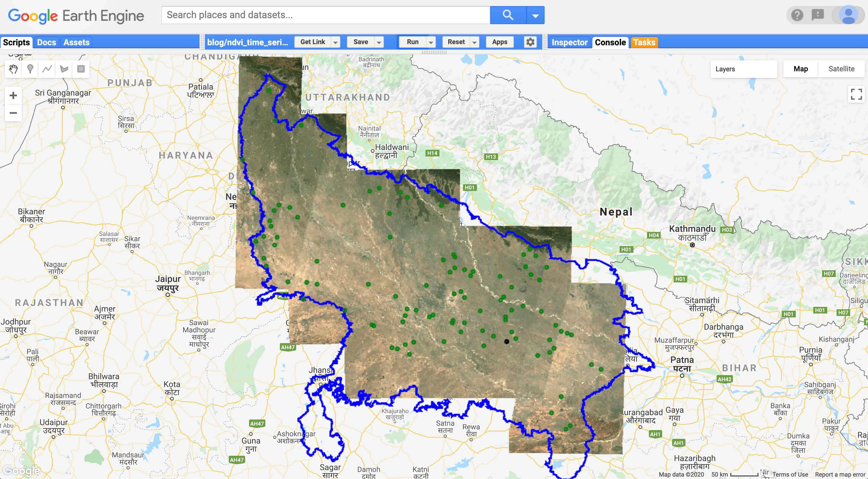Open the Reset dropdown menu
Image resolution: width=868 pixels, height=479 pixels.
pos(475,42)
